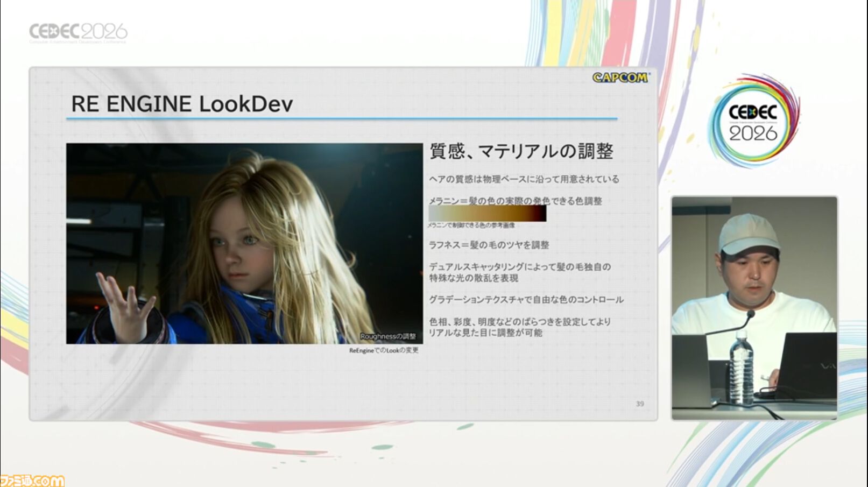868x487 pixels.
Task: Select the heading "質感、マテリアルの調整"
Action: (x=521, y=151)
